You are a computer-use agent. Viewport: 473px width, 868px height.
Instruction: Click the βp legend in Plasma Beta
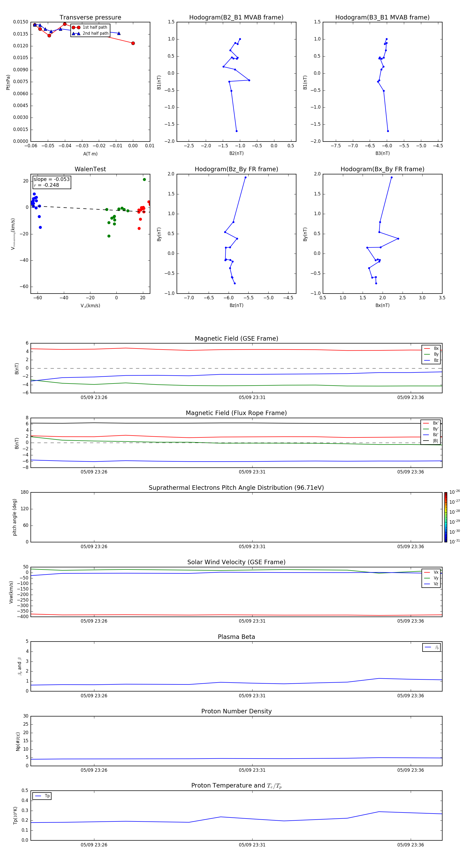click(431, 647)
